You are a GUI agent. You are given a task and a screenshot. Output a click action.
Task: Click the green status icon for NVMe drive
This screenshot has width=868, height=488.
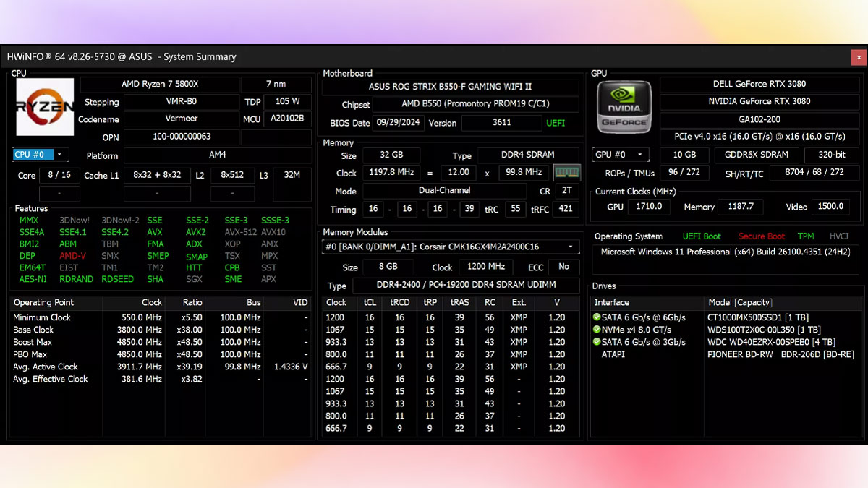(x=597, y=330)
